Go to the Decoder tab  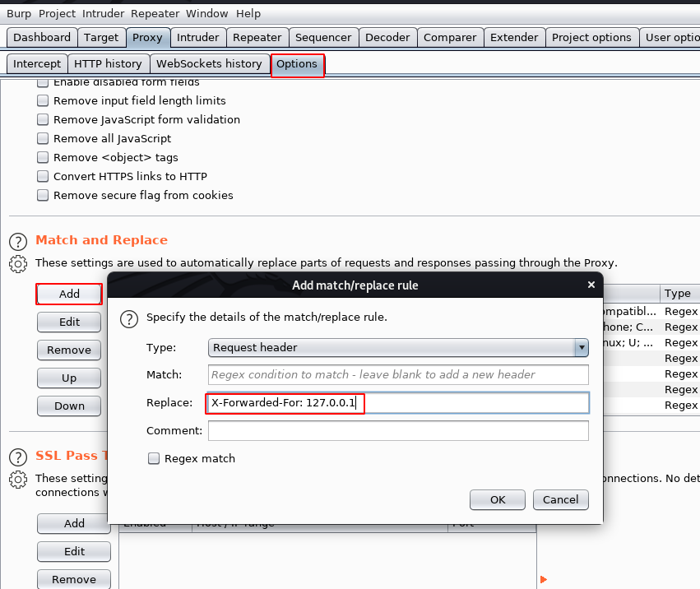pos(387,38)
